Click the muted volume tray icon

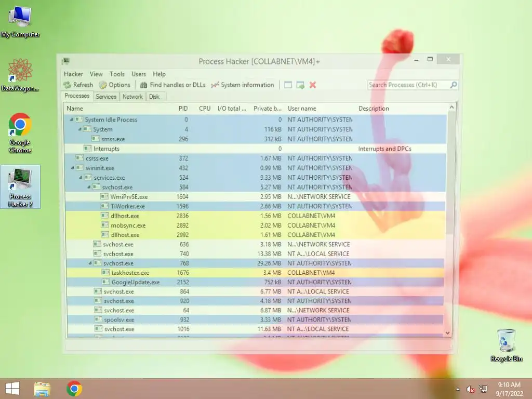pos(470,389)
